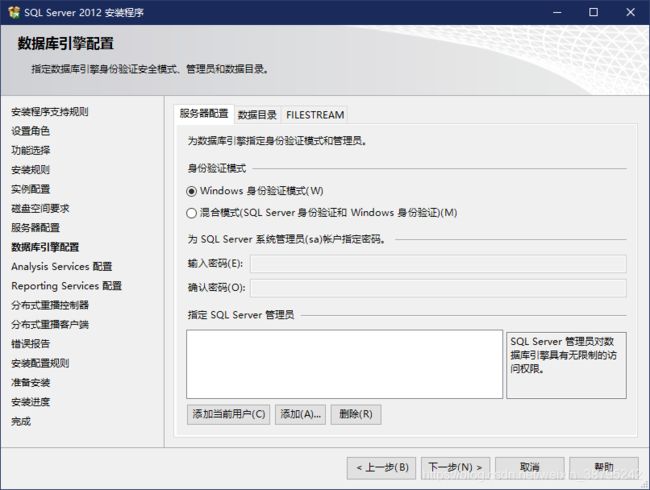
Task: Click the 删除(R) button
Action: coord(356,414)
